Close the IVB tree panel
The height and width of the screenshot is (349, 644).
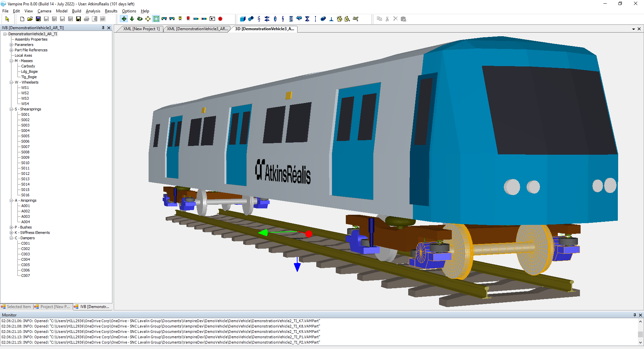click(109, 28)
